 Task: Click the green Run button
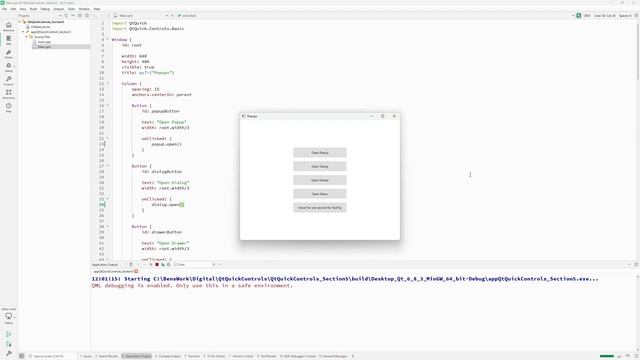pyautogui.click(x=9, y=334)
